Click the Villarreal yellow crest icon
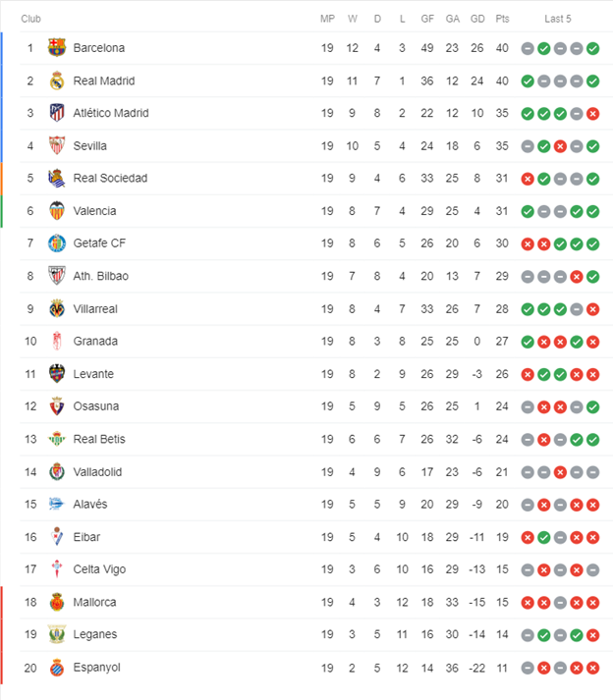The width and height of the screenshot is (613, 700). tap(57, 308)
